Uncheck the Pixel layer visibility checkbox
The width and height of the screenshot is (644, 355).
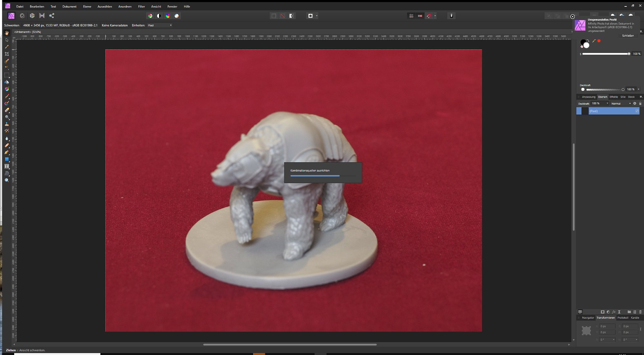pos(637,111)
